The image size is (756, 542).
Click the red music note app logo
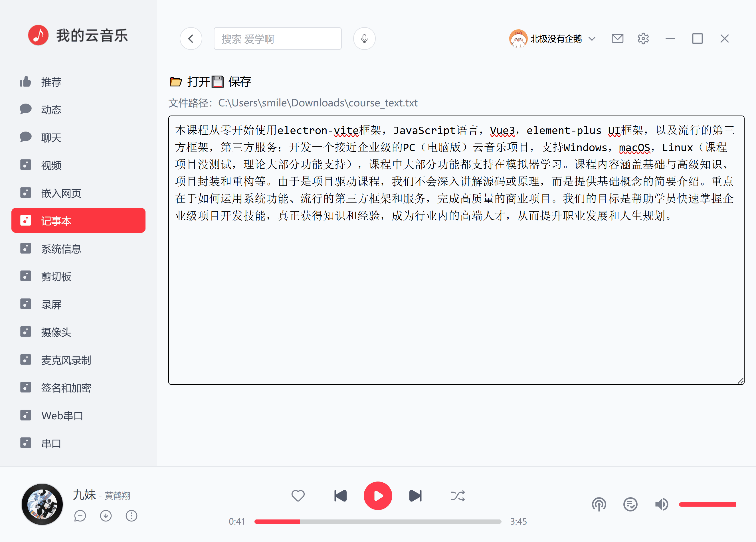pyautogui.click(x=38, y=35)
